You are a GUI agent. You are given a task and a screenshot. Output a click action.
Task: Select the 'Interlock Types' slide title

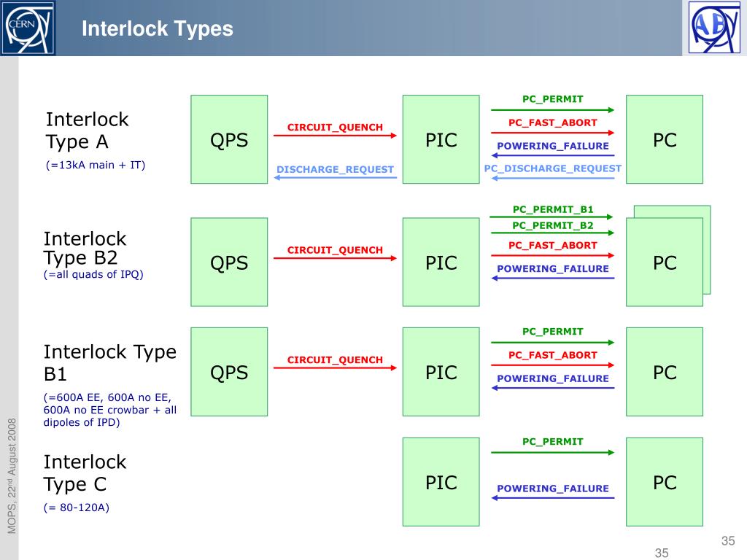[158, 28]
